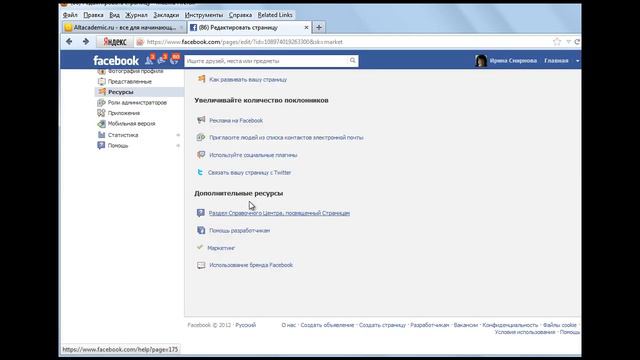Click the checkmark icon next to Маркетинг

200,247
